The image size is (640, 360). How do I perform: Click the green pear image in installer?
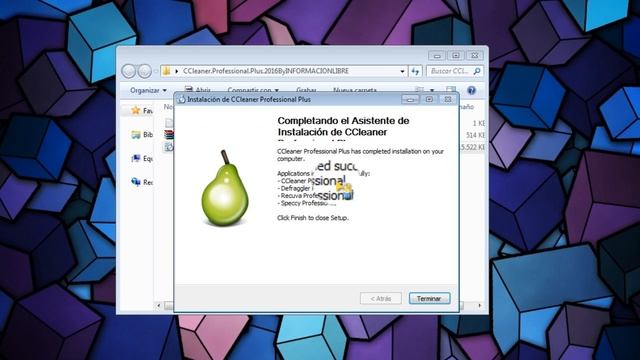pos(224,188)
